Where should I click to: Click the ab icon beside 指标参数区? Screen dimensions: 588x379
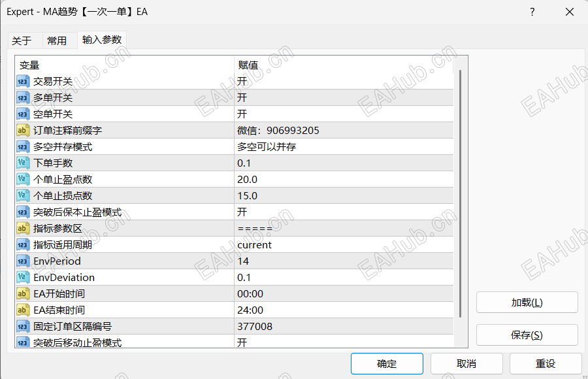[x=23, y=228]
